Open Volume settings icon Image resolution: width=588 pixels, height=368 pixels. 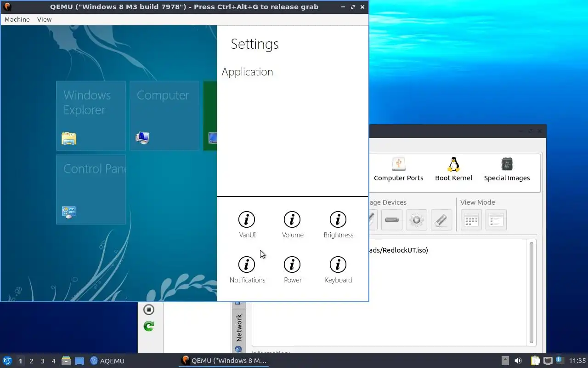292,219
